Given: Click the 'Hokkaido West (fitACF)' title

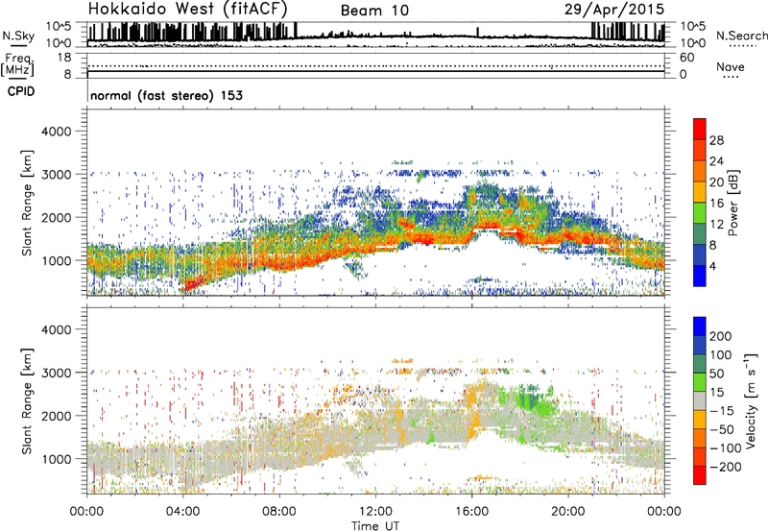Looking at the screenshot, I should [187, 9].
